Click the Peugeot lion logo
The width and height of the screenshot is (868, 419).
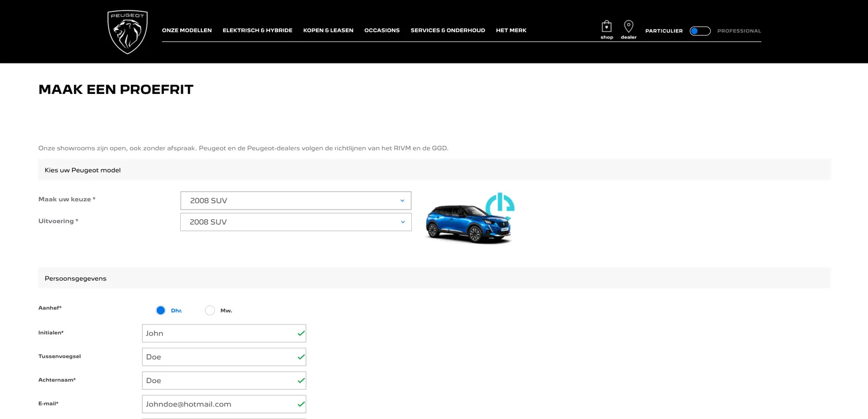[127, 32]
